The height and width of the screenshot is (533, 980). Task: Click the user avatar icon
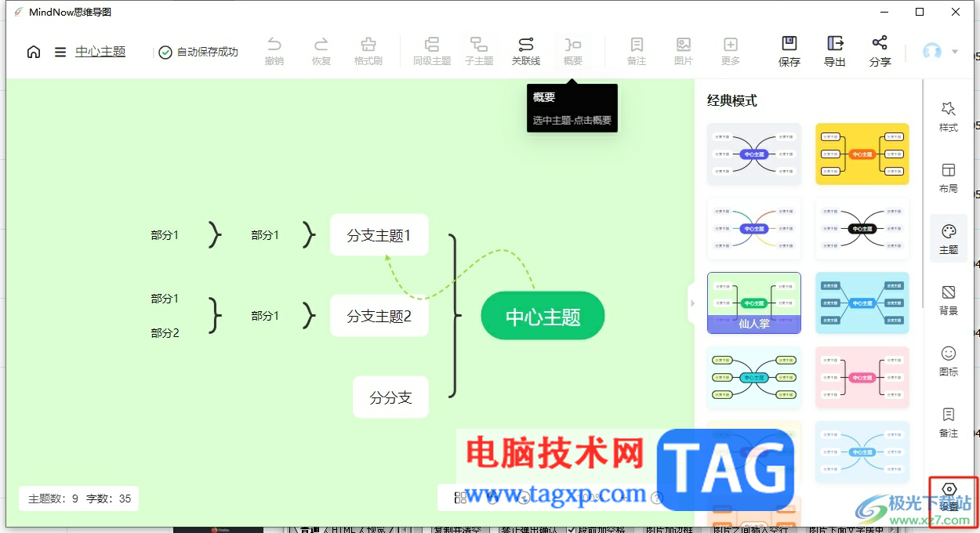click(x=932, y=52)
